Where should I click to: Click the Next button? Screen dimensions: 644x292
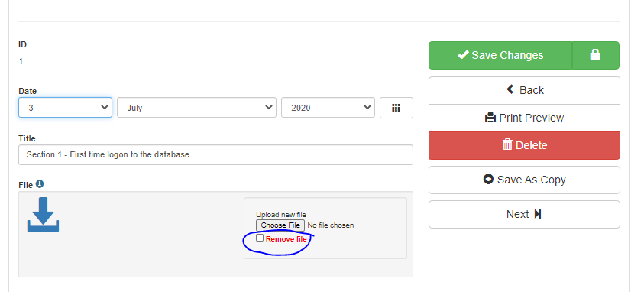coord(525,214)
